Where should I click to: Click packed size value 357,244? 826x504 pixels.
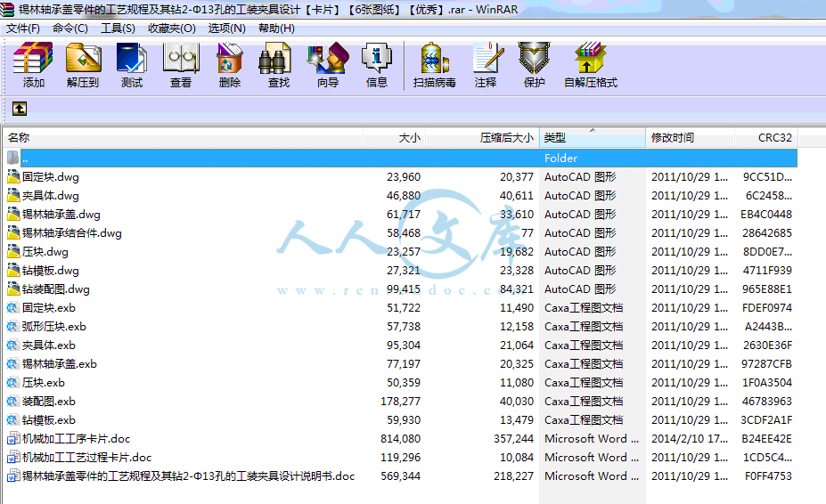pyautogui.click(x=513, y=439)
